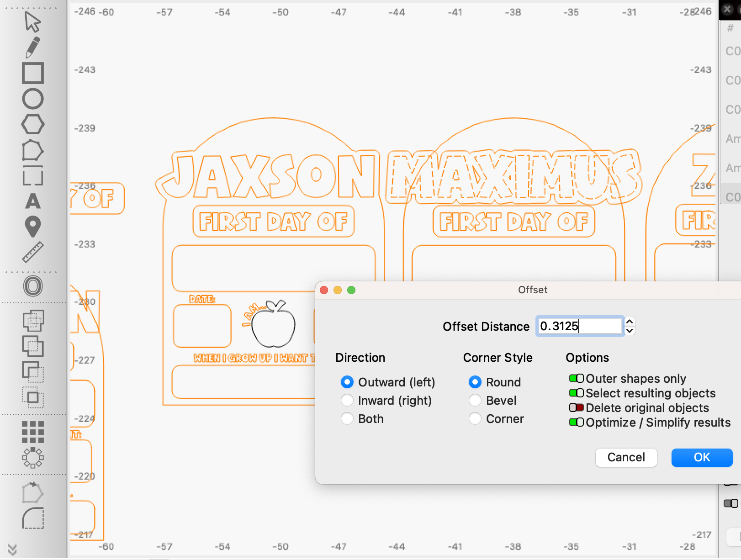Increase Offset Distance with up arrow
The width and height of the screenshot is (741, 560).
[x=630, y=322]
